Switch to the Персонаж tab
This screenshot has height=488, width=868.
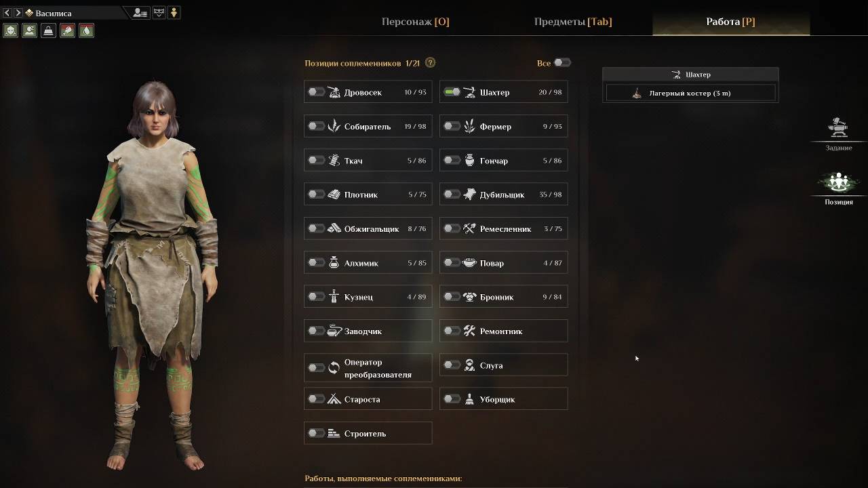click(x=415, y=22)
